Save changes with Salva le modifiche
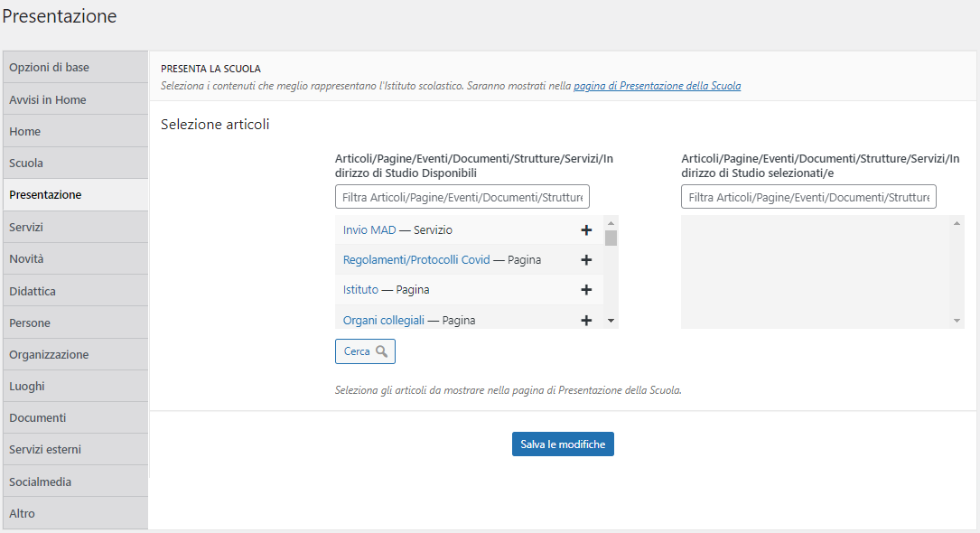Image resolution: width=980 pixels, height=533 pixels. click(563, 444)
